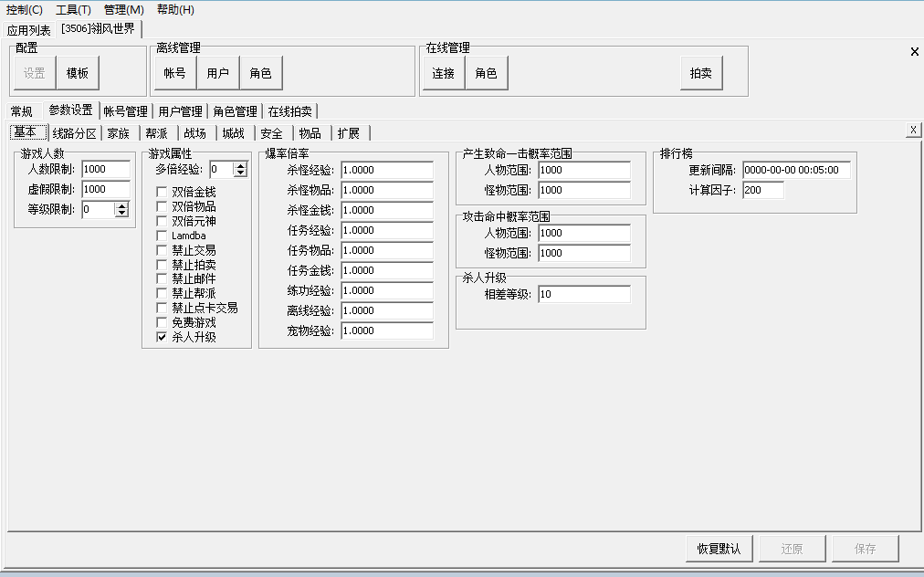Open the 安全 sub-tab
Image resolution: width=924 pixels, height=577 pixels.
(272, 133)
